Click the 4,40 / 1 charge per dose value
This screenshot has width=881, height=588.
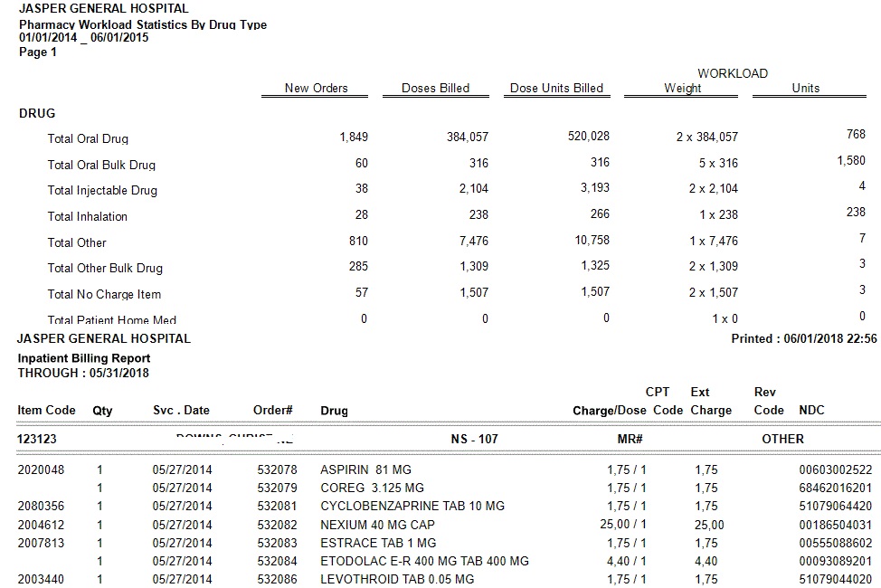627,561
